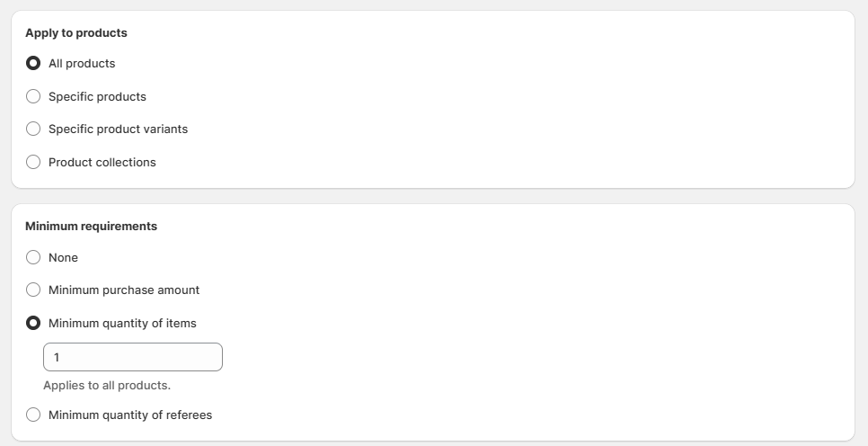Click the 'None' label text
The image size is (868, 446).
pyautogui.click(x=63, y=257)
